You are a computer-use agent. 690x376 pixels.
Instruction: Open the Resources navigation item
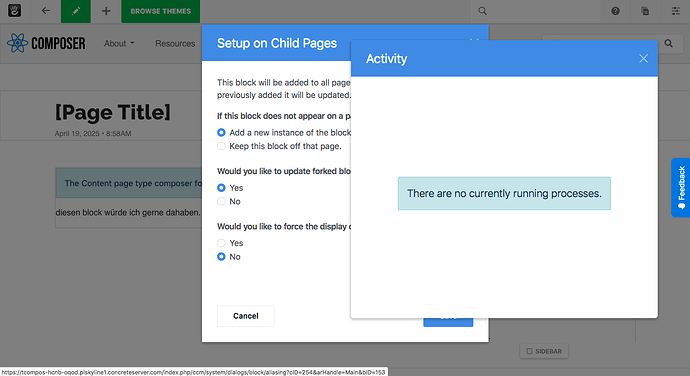pos(175,44)
